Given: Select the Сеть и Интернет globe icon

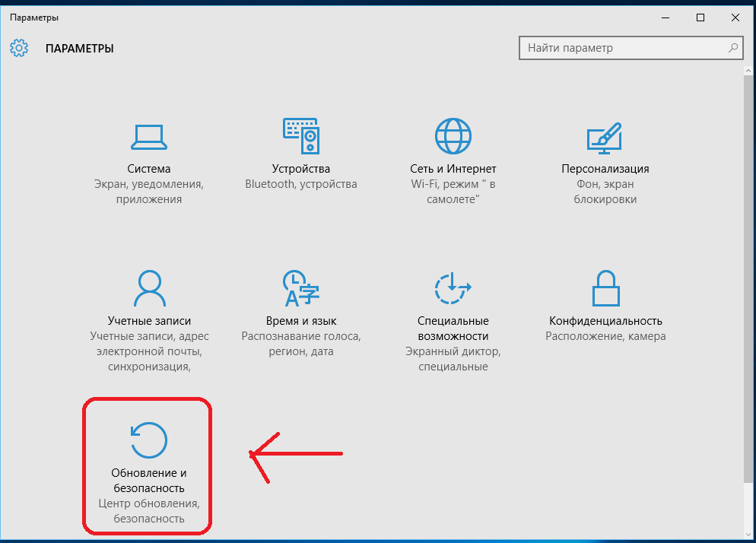Looking at the screenshot, I should (x=453, y=137).
